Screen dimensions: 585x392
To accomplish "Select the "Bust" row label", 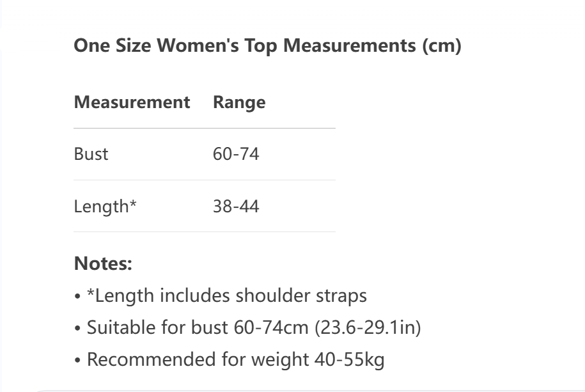I will tap(91, 154).
